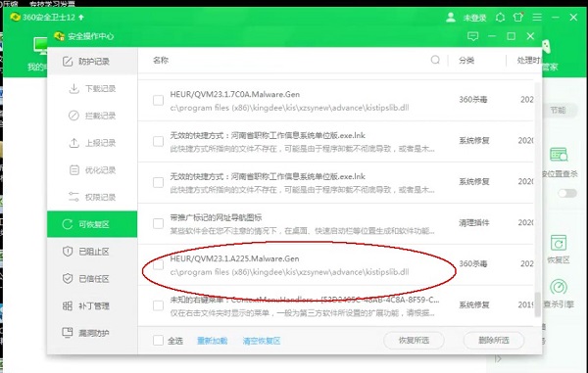588x373 pixels.
Task: Click the kistipslib.dll path under A225 entry
Action: (x=289, y=272)
